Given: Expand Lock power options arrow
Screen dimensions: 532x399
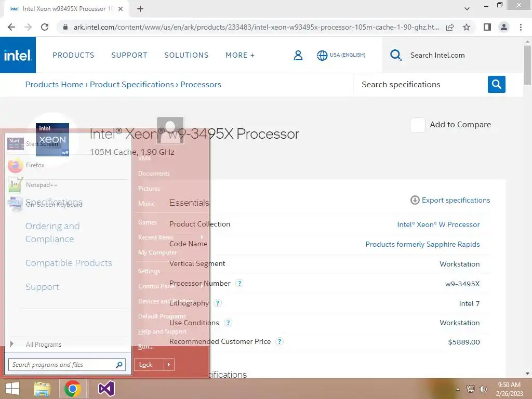Looking at the screenshot, I should click(169, 365).
